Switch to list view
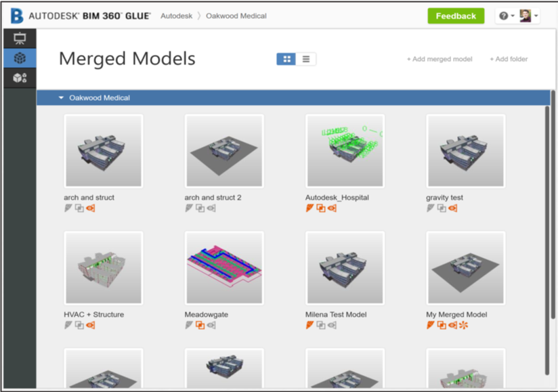558x392 pixels. pyautogui.click(x=305, y=59)
